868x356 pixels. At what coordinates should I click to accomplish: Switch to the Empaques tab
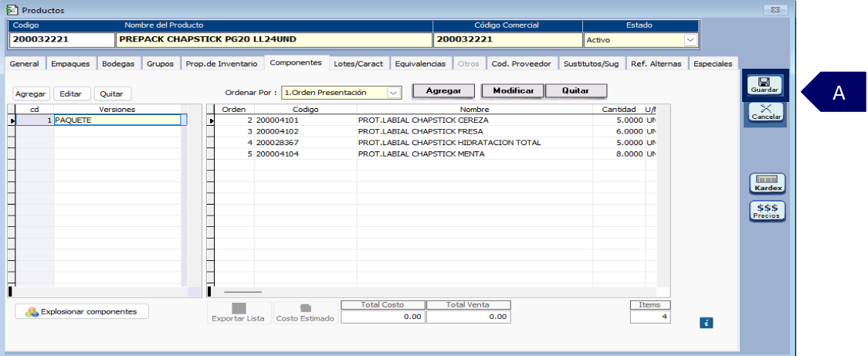(x=70, y=63)
